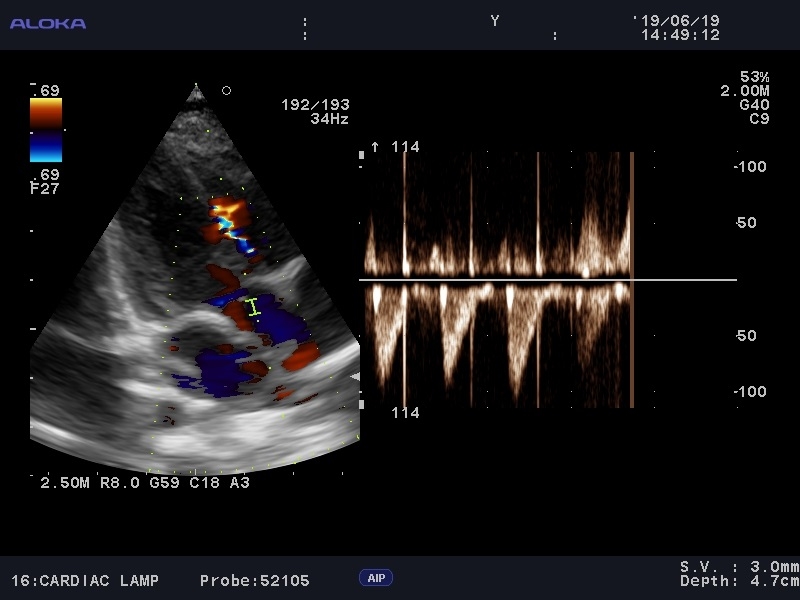Click the 'R8.0' range value
The height and width of the screenshot is (600, 800).
pos(120,482)
